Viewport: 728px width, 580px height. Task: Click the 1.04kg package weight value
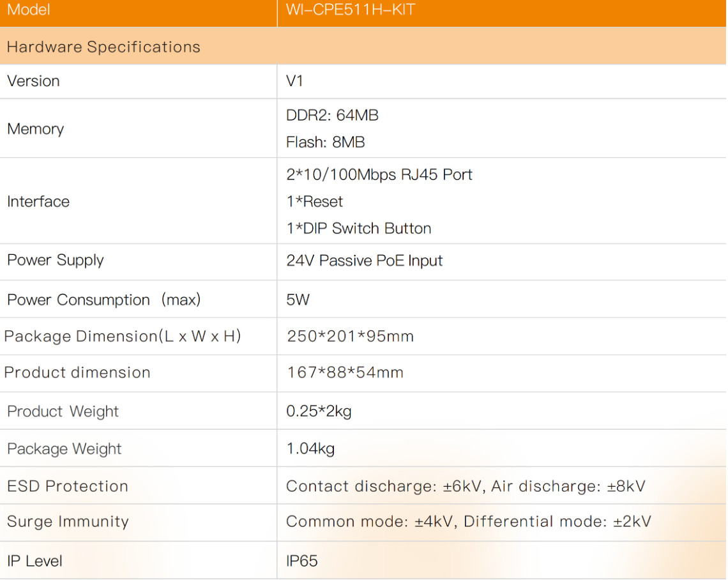click(310, 449)
